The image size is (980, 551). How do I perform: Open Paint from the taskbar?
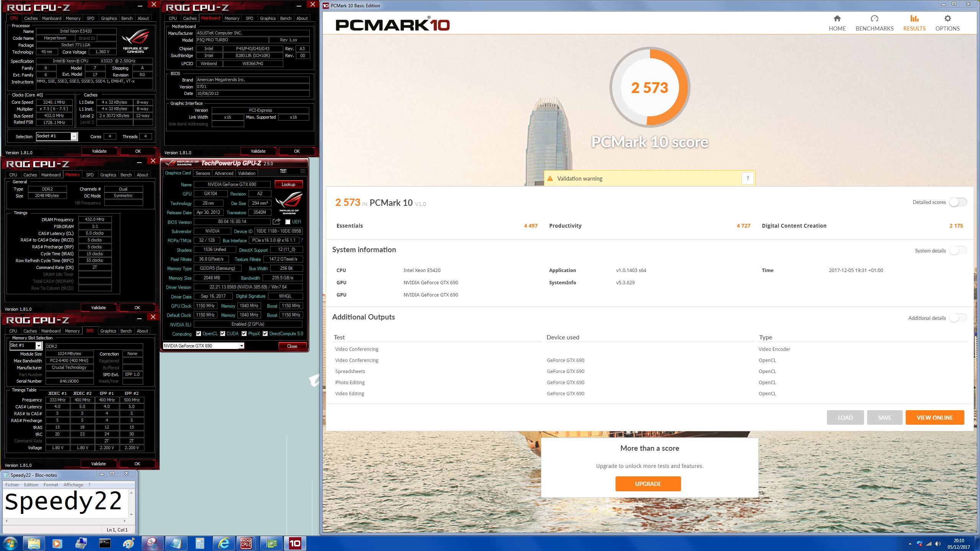129,543
